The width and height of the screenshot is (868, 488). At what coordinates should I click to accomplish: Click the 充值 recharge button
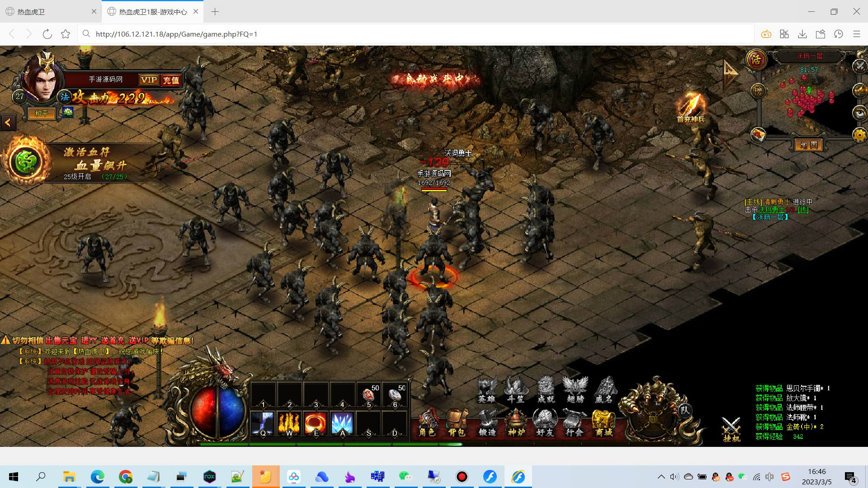coord(171,80)
